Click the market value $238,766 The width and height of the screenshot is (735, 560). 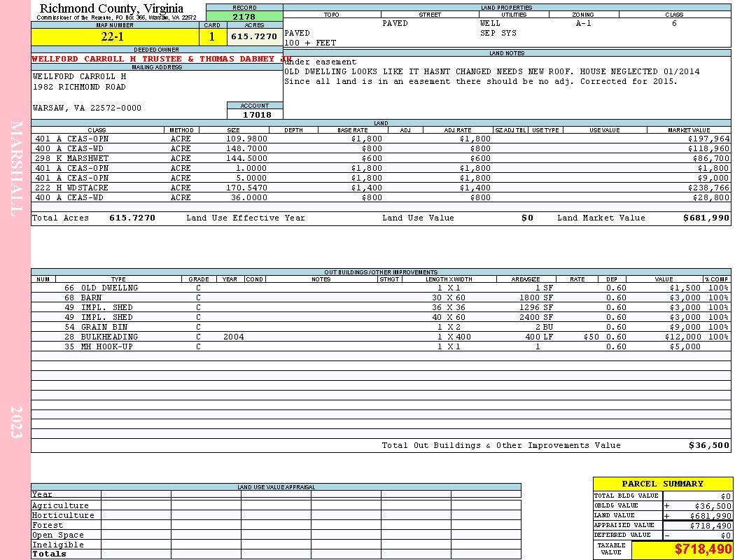[708, 188]
